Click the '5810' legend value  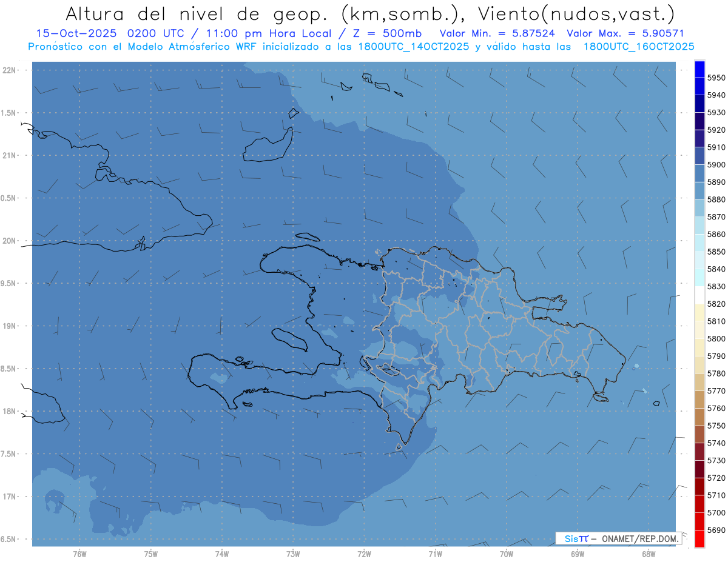[x=716, y=321]
